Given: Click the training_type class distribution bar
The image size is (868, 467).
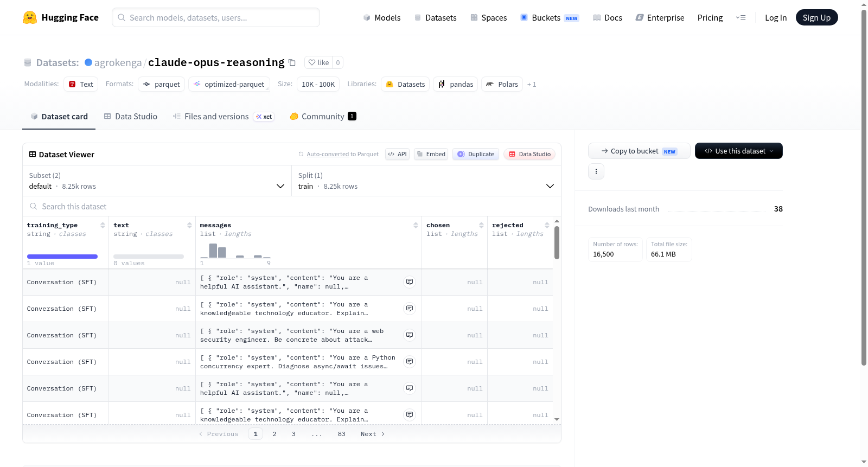Looking at the screenshot, I should [x=62, y=257].
